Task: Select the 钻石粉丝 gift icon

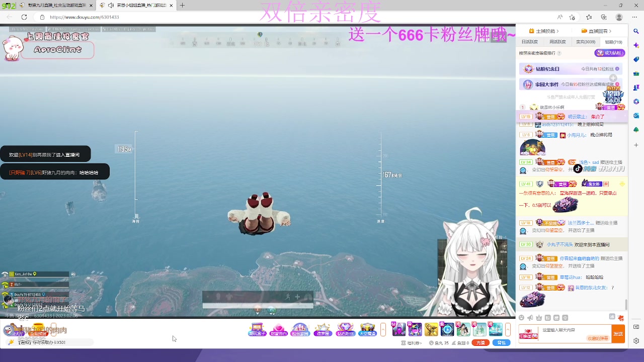Action: [346, 329]
